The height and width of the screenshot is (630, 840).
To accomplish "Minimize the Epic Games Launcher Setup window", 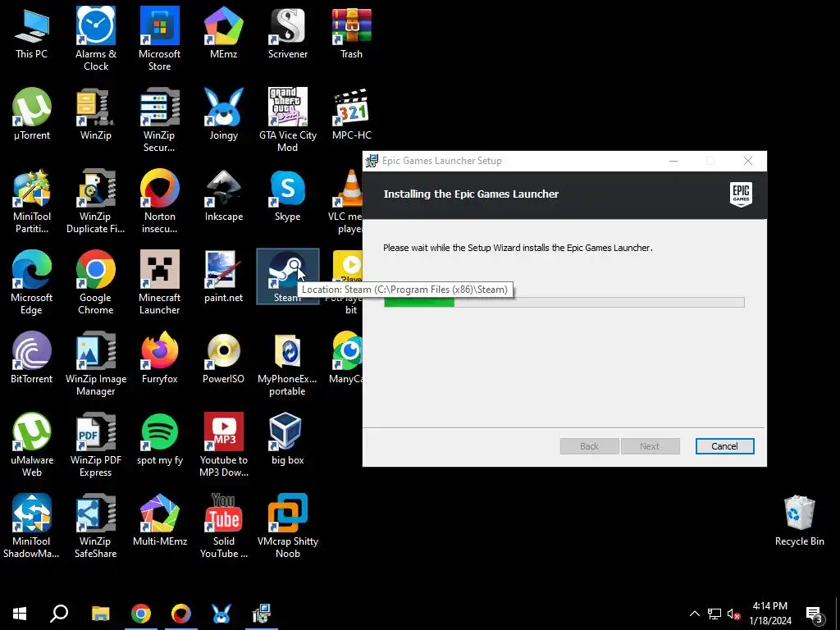I will tap(673, 161).
